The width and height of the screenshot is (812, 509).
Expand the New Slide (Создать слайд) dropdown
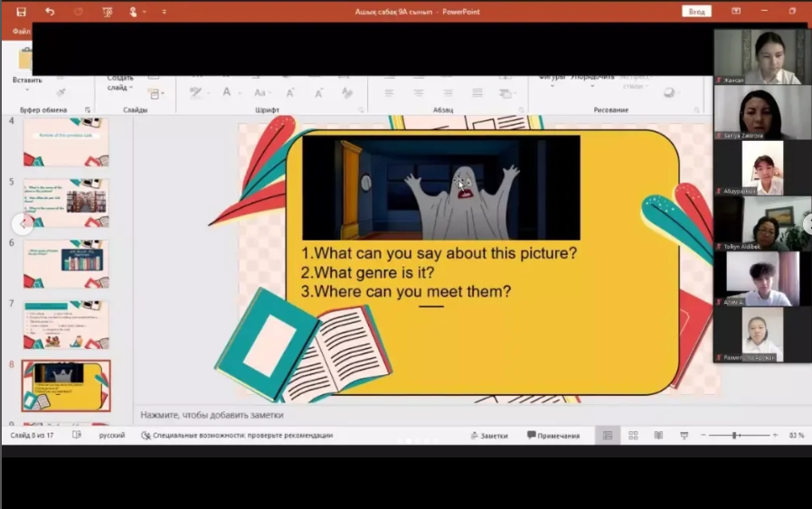coord(132,88)
